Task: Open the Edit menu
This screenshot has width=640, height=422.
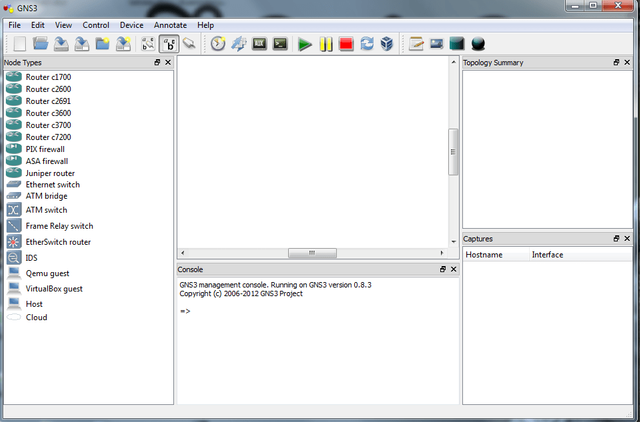Action: click(x=38, y=25)
